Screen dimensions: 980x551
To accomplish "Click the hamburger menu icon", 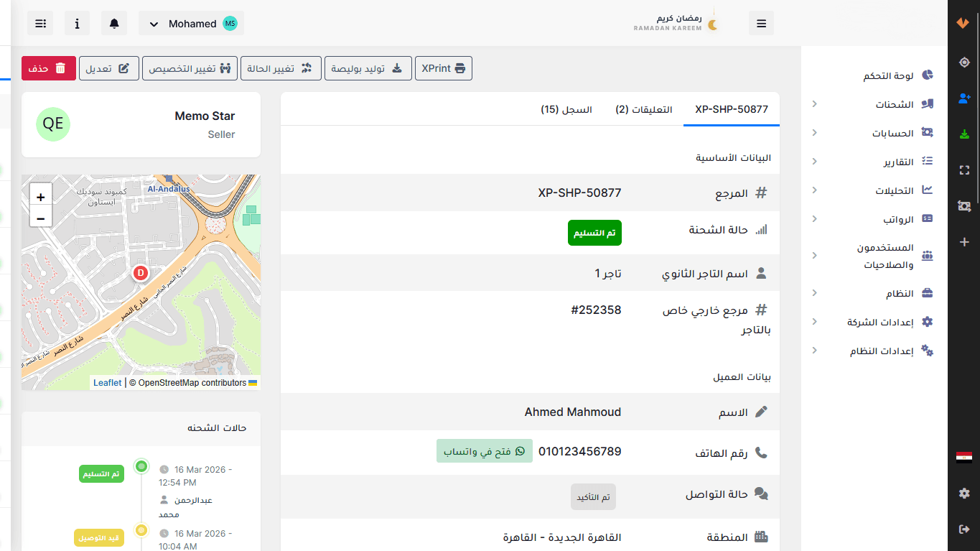I will [x=761, y=23].
